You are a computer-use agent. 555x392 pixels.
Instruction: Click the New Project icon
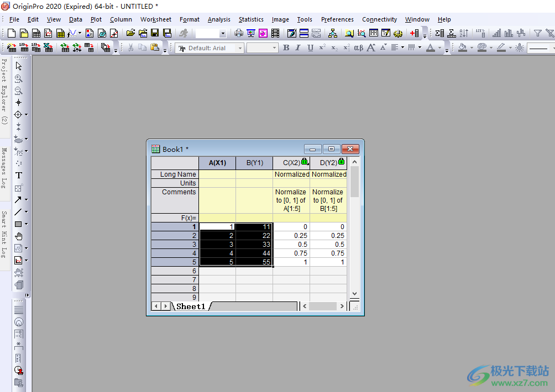(11, 34)
